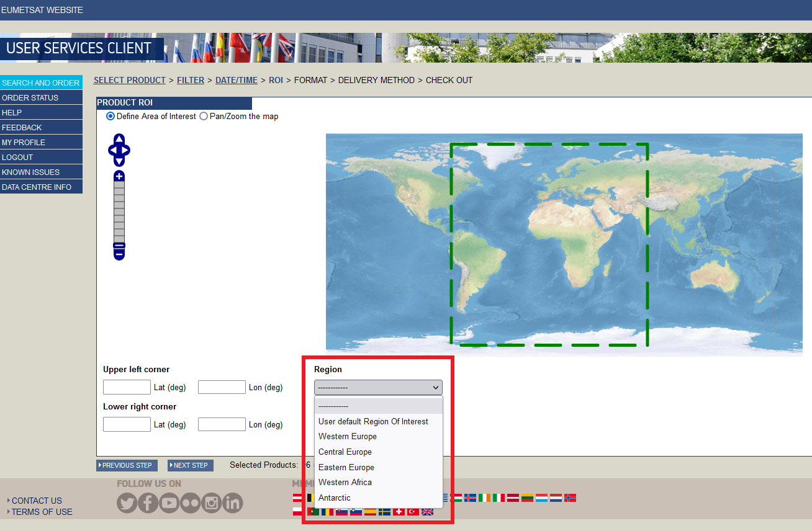Choose Antarctic in the Region dropdown

(335, 498)
